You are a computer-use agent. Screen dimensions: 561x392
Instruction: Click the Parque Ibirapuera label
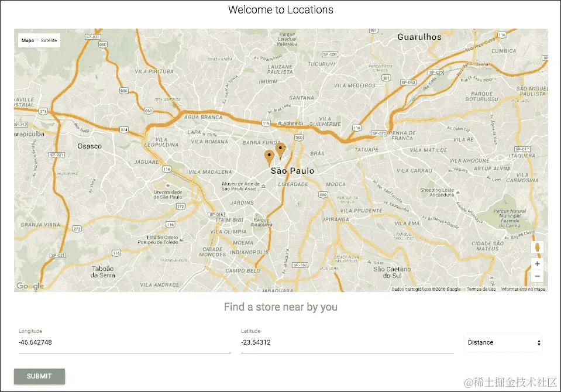pos(261,222)
